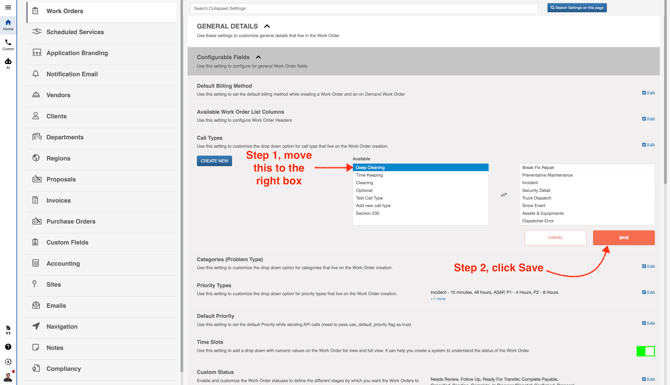Click the Notification Email bell icon
The width and height of the screenshot is (670, 385).
(36, 73)
